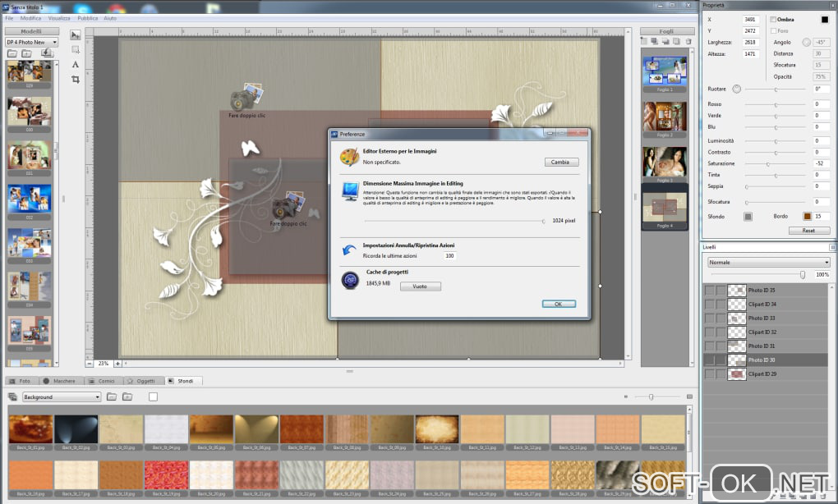Click the black shadow color swatch
The width and height of the screenshot is (838, 504).
coord(825,19)
